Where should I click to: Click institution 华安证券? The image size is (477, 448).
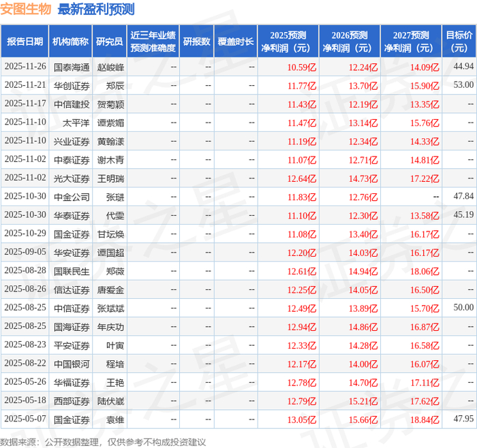pyautogui.click(x=72, y=253)
